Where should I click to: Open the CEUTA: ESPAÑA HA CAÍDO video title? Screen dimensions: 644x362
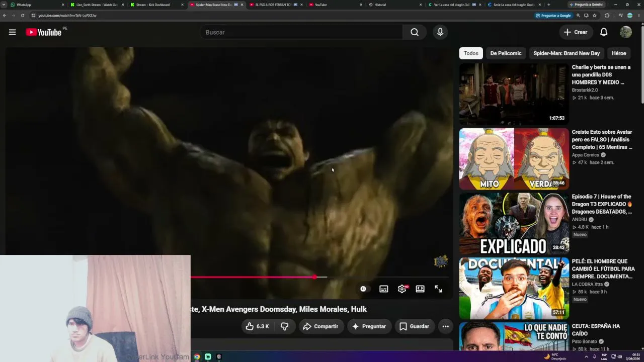point(595,330)
